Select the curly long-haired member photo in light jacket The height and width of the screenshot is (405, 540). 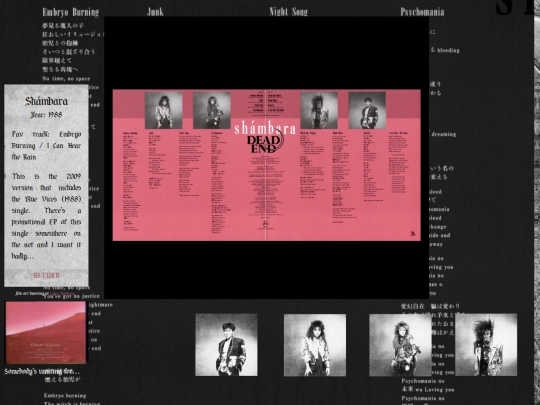tap(315, 345)
